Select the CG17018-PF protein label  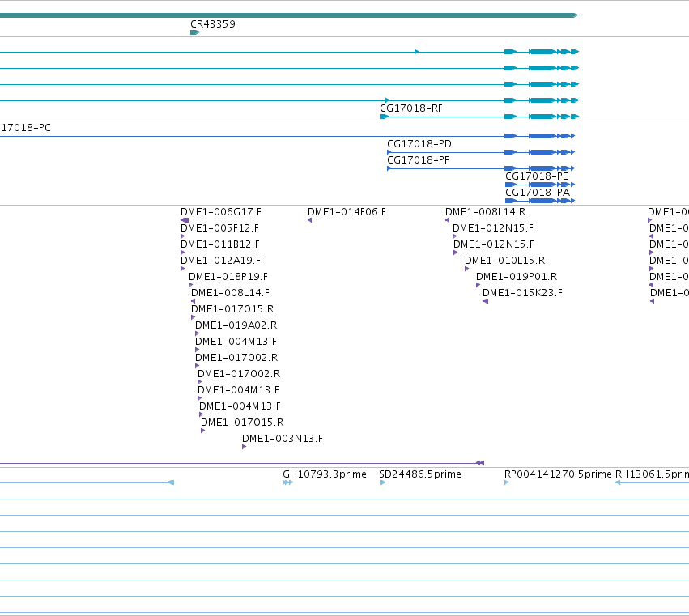pos(419,160)
